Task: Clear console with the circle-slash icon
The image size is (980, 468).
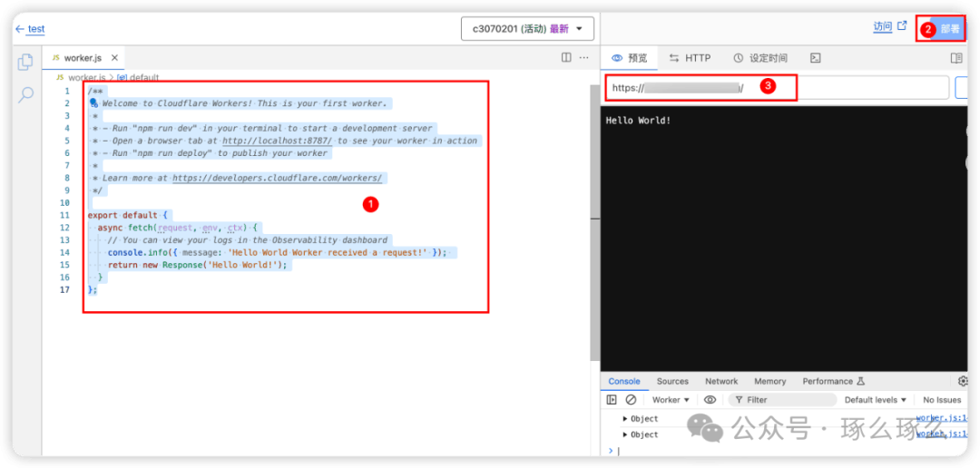Action: (631, 400)
